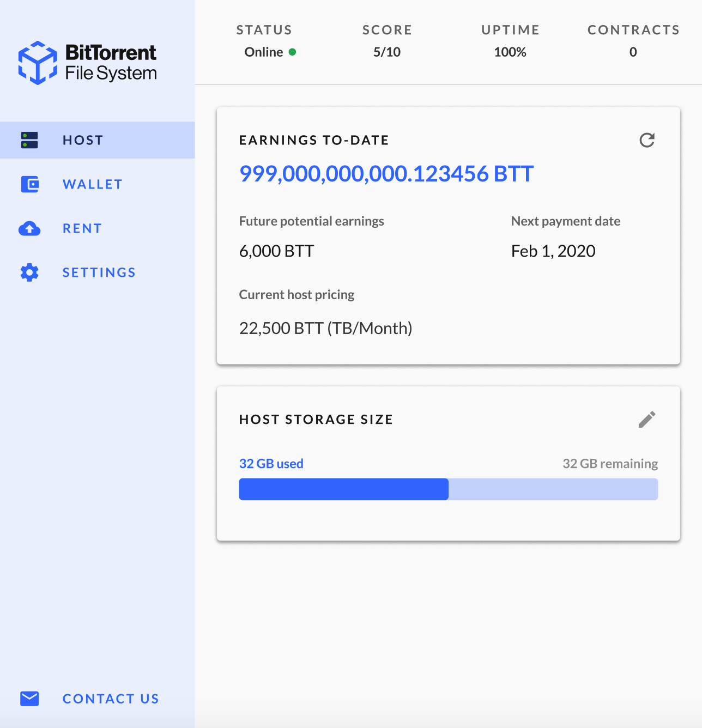Click the uptime value "100%"
Screen dimensions: 702x728
pyautogui.click(x=510, y=52)
